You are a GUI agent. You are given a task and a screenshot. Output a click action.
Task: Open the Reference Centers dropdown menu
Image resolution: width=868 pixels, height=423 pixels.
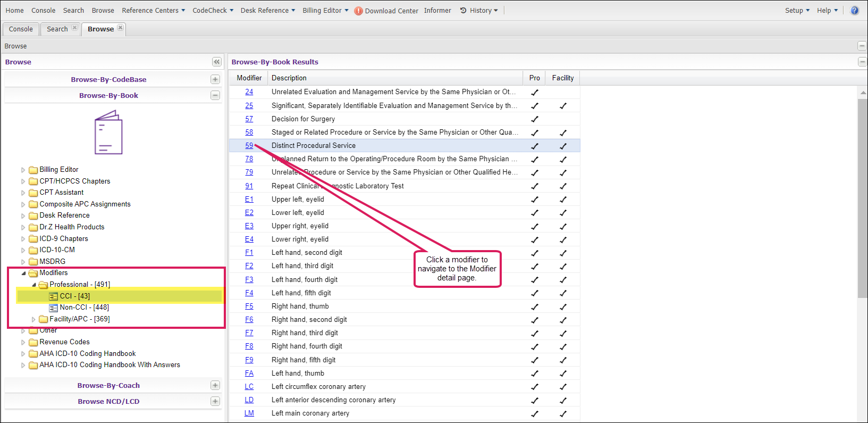[153, 11]
